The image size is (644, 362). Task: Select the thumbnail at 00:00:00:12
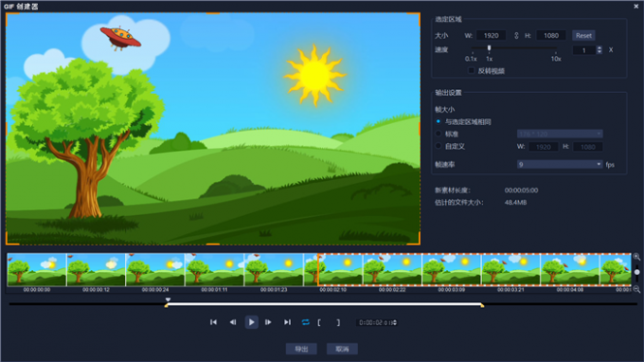(x=96, y=269)
